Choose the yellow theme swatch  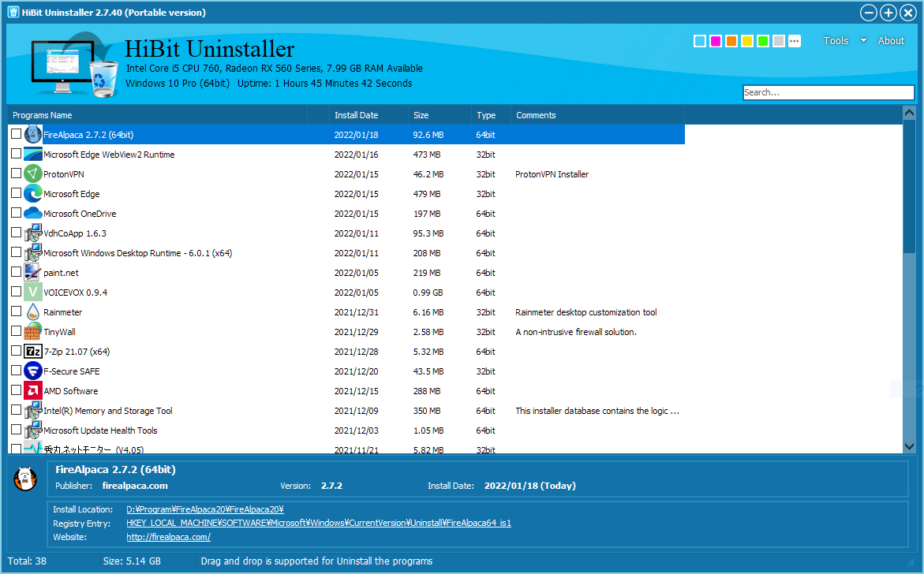click(x=747, y=41)
